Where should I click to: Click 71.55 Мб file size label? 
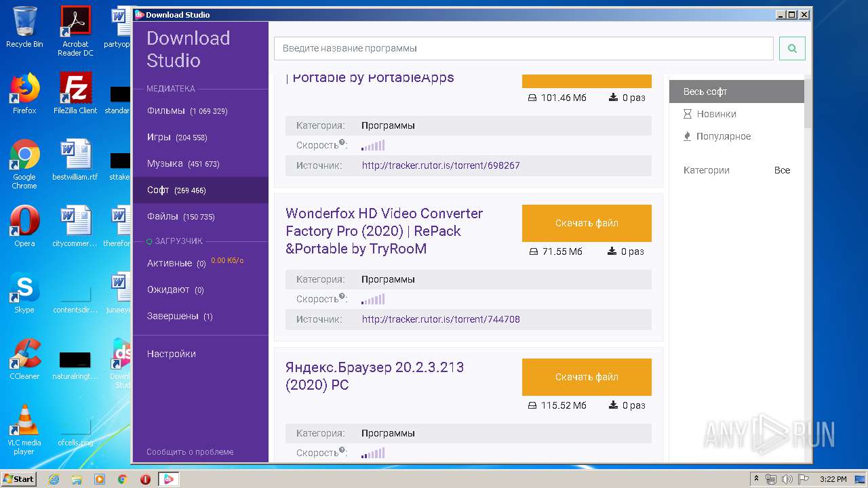pyautogui.click(x=562, y=251)
